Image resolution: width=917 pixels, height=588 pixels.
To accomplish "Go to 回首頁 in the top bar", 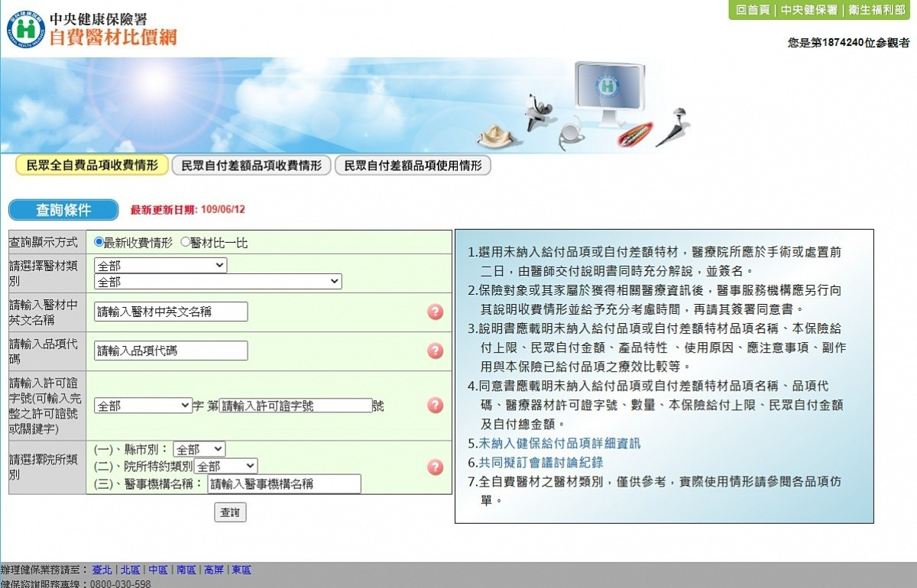I will [x=753, y=10].
